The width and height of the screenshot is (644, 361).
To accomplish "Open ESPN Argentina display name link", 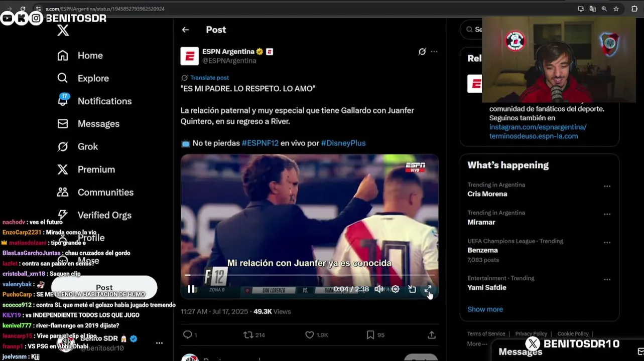I will 228,52.
